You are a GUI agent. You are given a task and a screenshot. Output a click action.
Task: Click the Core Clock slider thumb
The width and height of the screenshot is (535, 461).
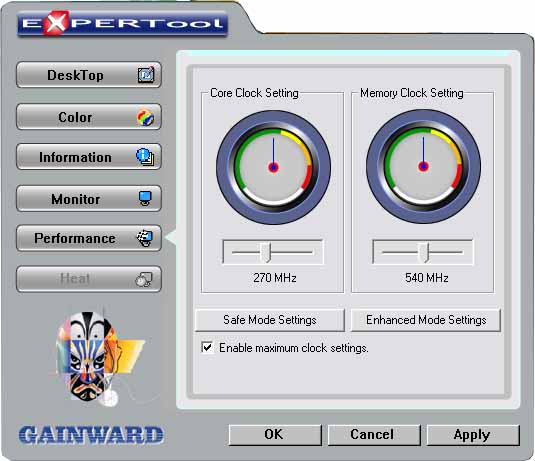click(x=266, y=252)
